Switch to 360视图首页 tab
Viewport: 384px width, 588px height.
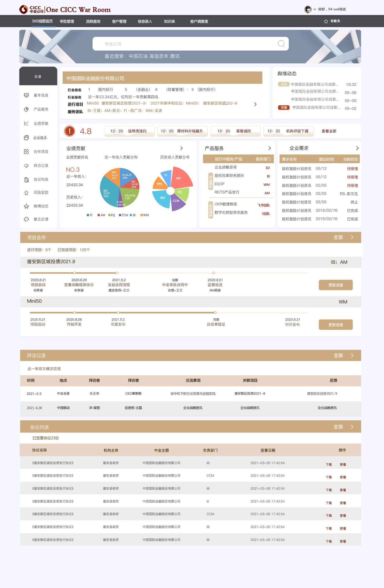(42, 21)
